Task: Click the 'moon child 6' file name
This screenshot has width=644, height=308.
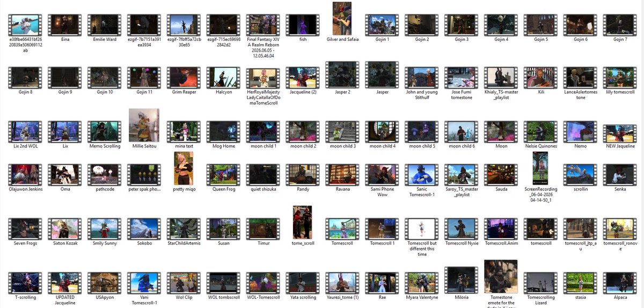Action: tap(462, 146)
